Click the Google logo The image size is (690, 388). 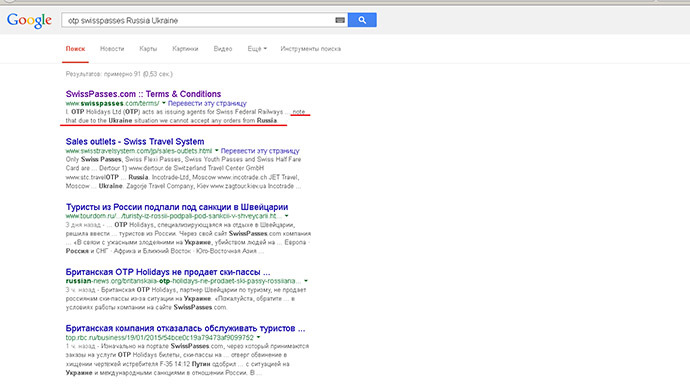tap(29, 20)
